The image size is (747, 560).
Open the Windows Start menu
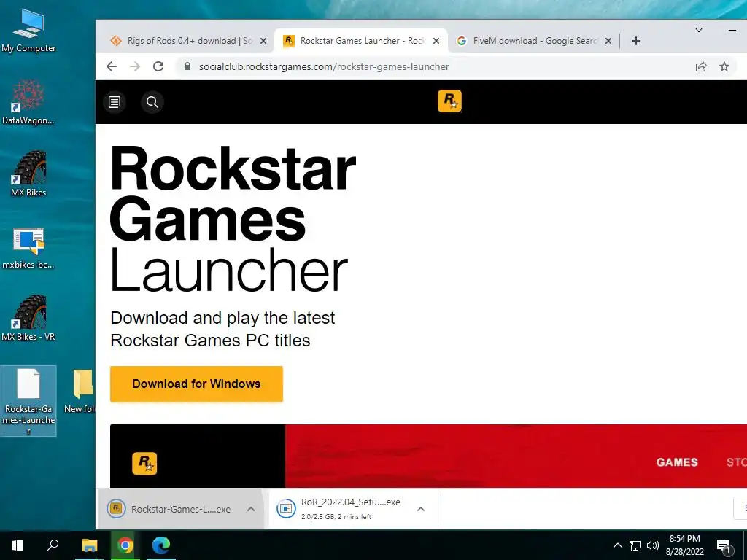click(x=18, y=545)
